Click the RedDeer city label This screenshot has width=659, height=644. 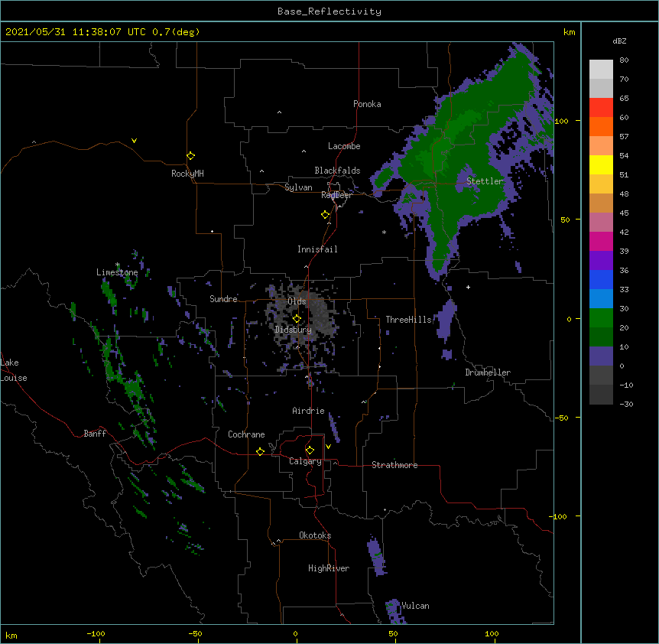[x=336, y=195]
